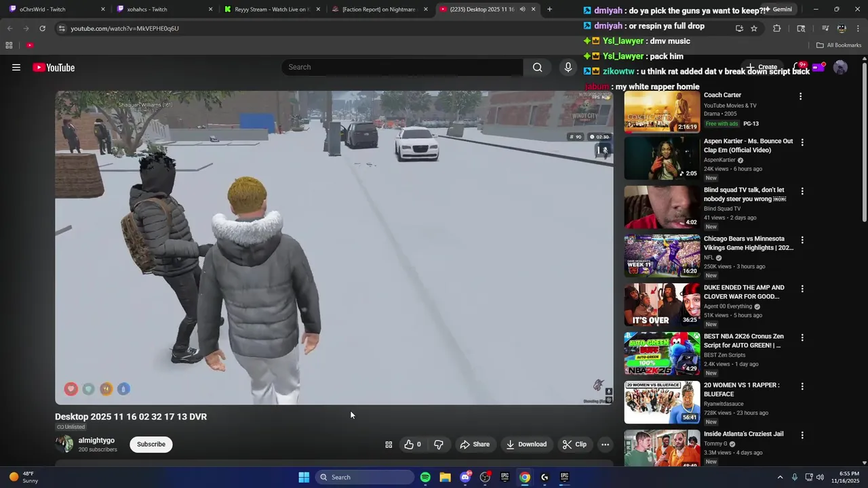Viewport: 868px width, 488px height.
Task: Open a new tab with plus button
Action: pos(549,9)
